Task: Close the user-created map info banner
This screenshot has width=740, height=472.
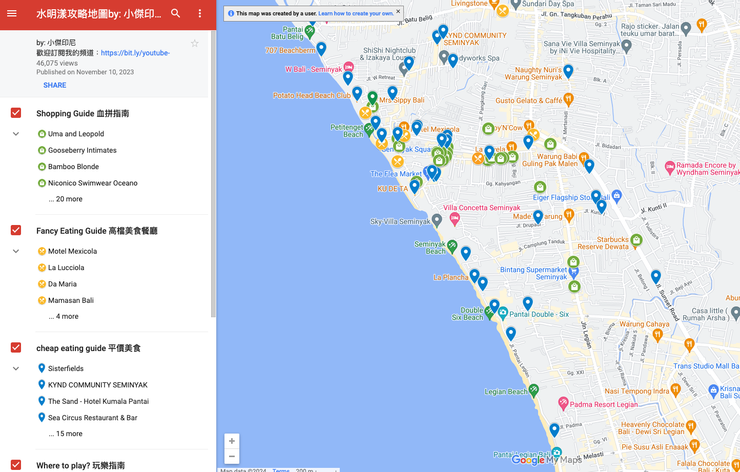Action: coord(398,13)
